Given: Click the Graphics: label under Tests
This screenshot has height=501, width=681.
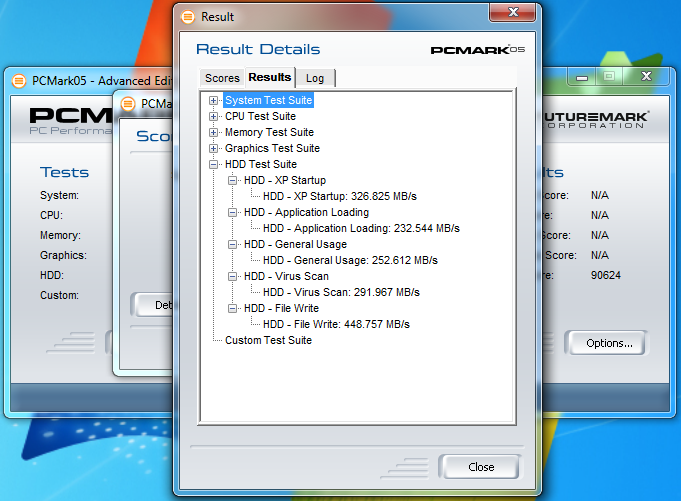Looking at the screenshot, I should tap(63, 255).
